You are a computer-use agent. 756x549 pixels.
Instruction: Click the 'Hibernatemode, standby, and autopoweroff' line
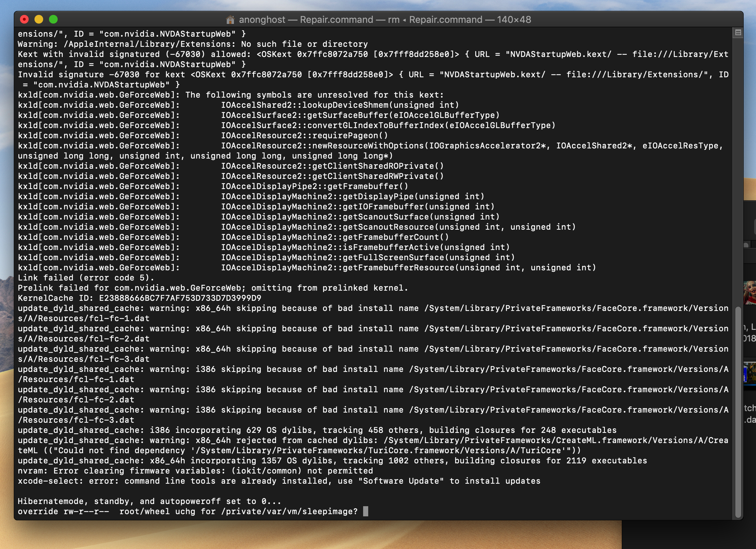pyautogui.click(x=149, y=501)
